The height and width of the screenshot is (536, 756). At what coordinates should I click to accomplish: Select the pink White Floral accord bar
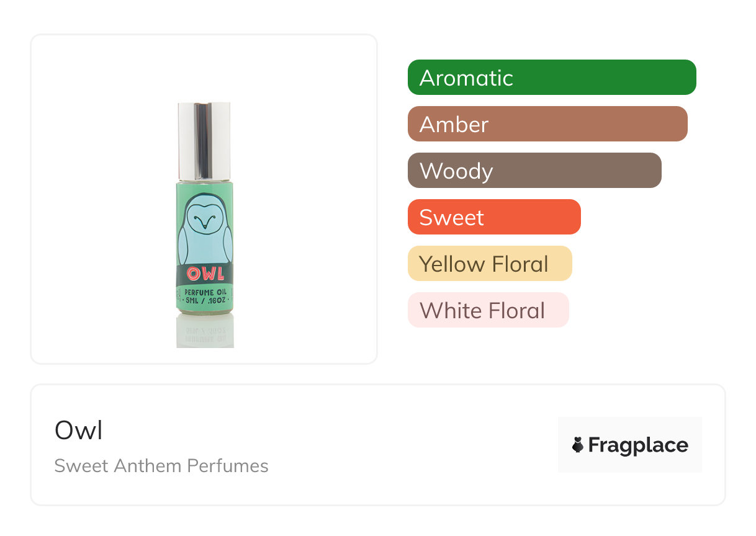tap(488, 310)
